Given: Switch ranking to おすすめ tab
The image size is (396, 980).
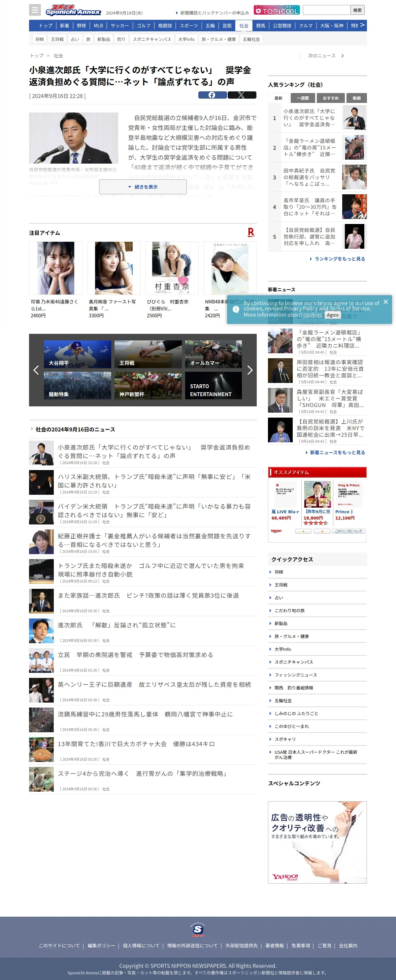Looking at the screenshot, I should (x=331, y=98).
